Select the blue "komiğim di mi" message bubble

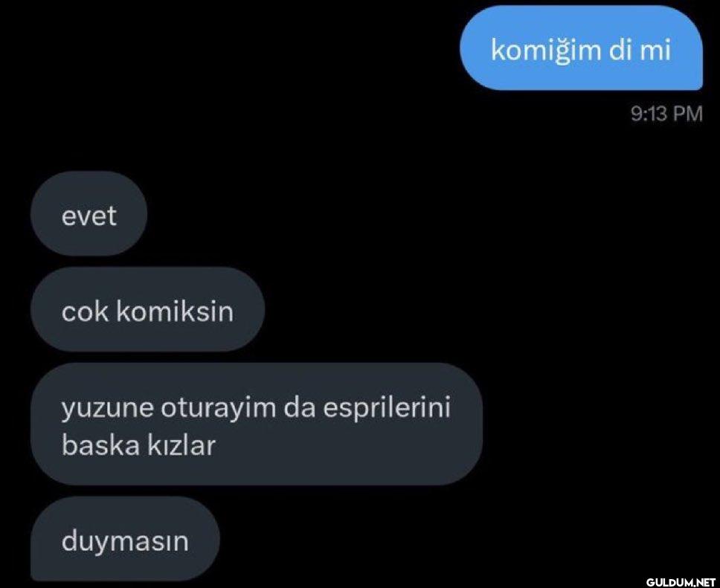pos(581,48)
